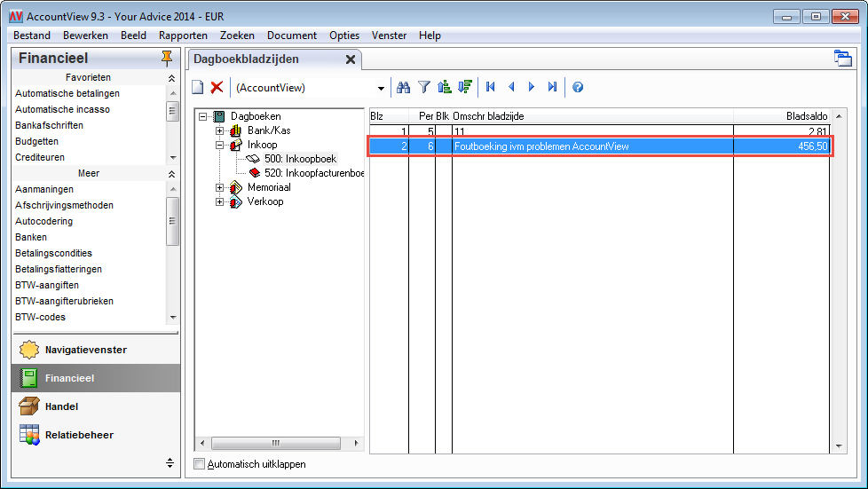Select row Foutboeking ivm problemen AccountView
This screenshot has width=868, height=489.
tap(599, 146)
